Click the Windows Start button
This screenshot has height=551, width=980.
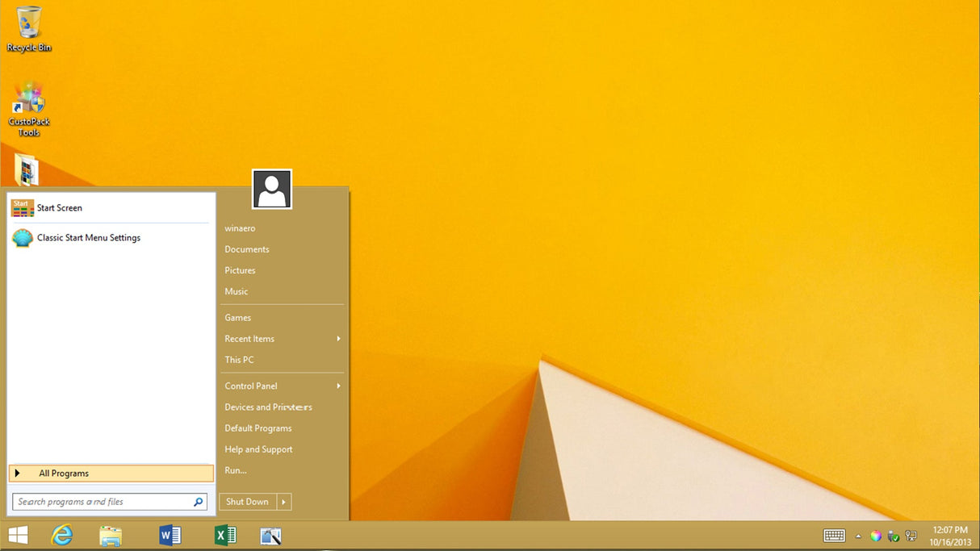tap(17, 536)
